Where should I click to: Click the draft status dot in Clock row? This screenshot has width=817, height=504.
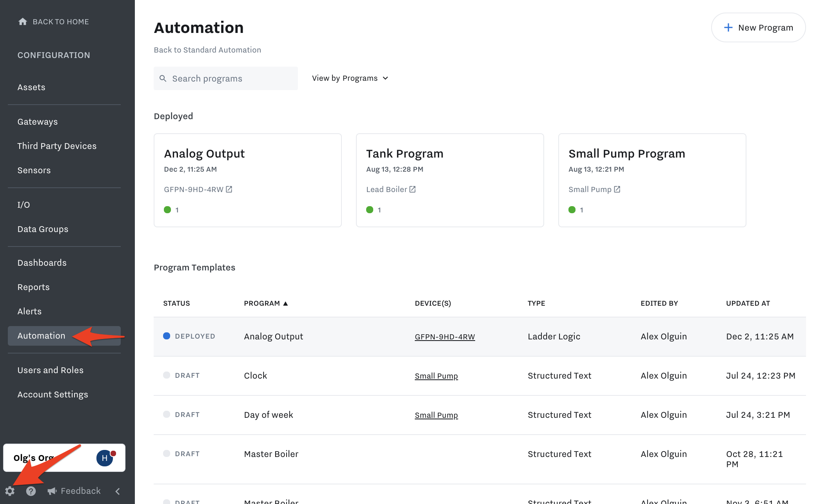click(x=167, y=375)
